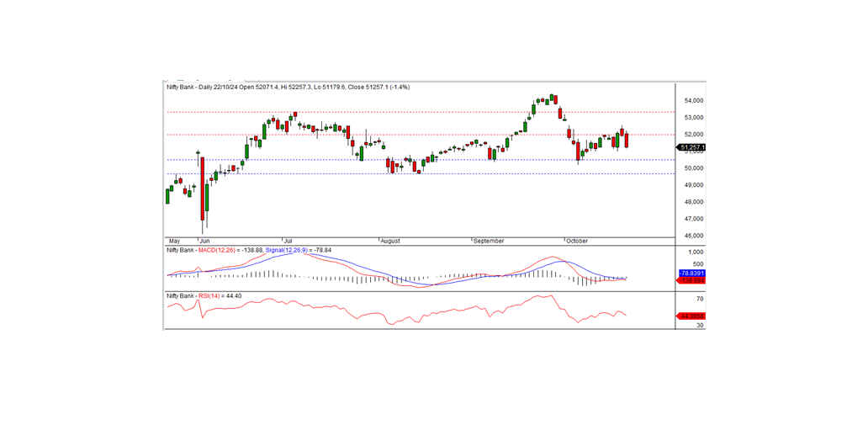Select the 47,000 price axis label
The image size is (868, 441).
[694, 220]
